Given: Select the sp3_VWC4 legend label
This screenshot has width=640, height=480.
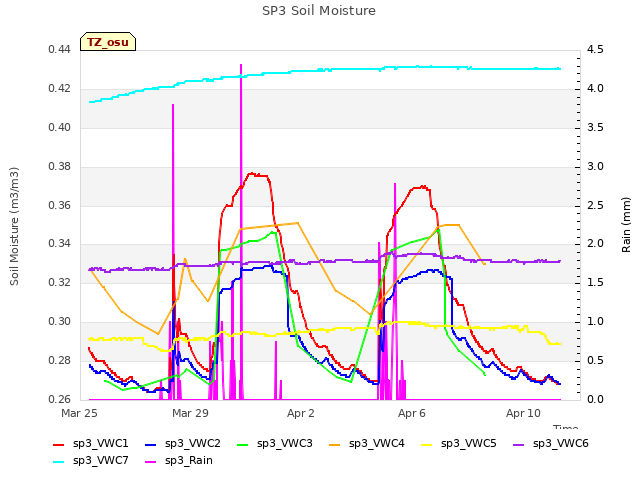Looking at the screenshot, I should pyautogui.click(x=376, y=444).
